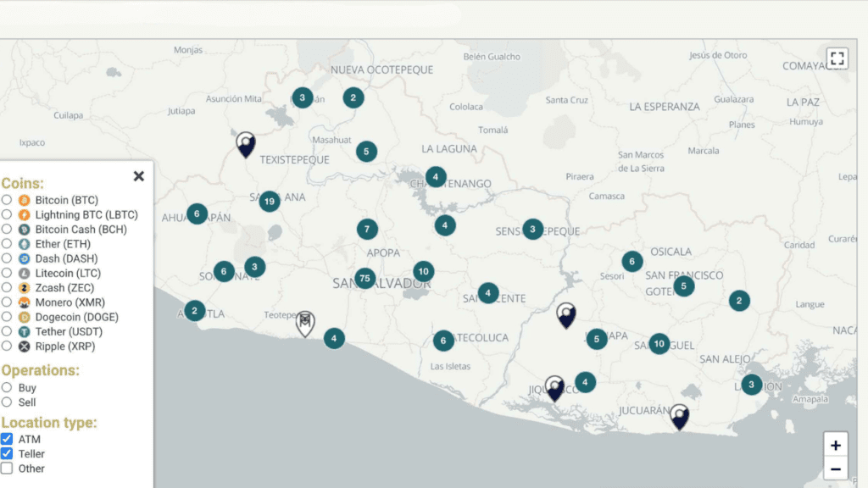Zoom in on the map

coord(835,446)
